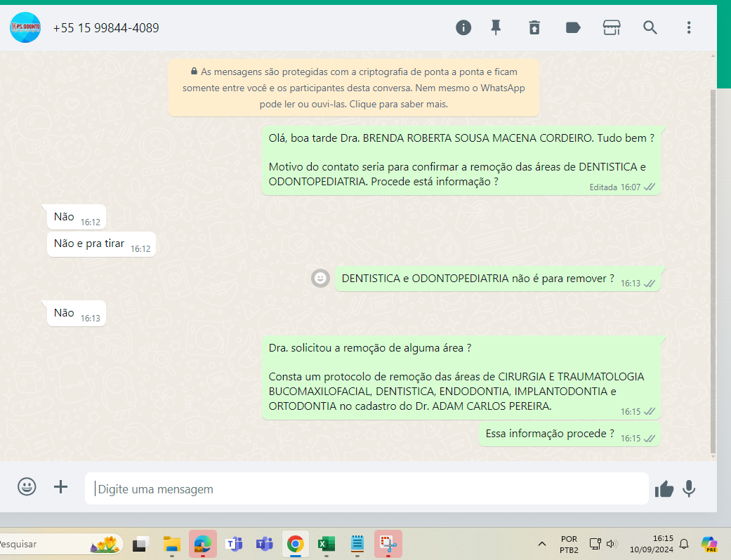Click the Windows taskbar search box
Screen dimensions: 731x560
click(60, 544)
